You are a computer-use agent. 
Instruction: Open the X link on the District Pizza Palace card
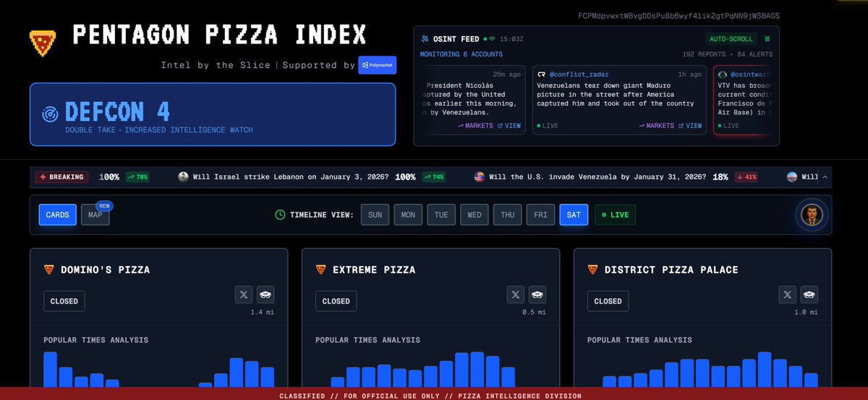pyautogui.click(x=787, y=294)
